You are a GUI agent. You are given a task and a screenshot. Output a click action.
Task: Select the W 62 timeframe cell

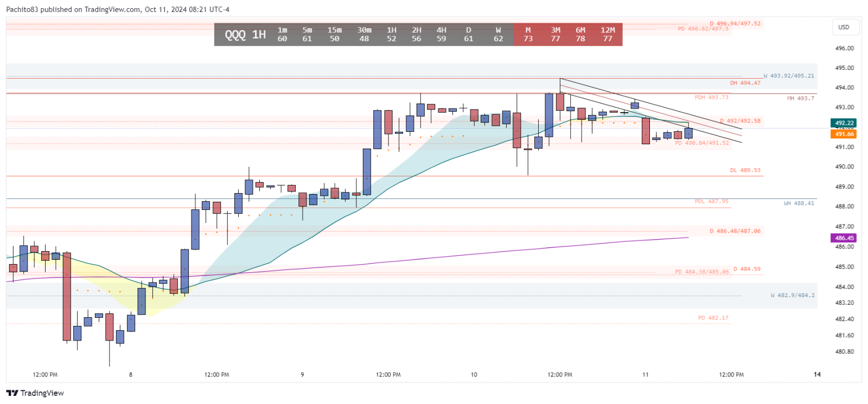point(498,35)
